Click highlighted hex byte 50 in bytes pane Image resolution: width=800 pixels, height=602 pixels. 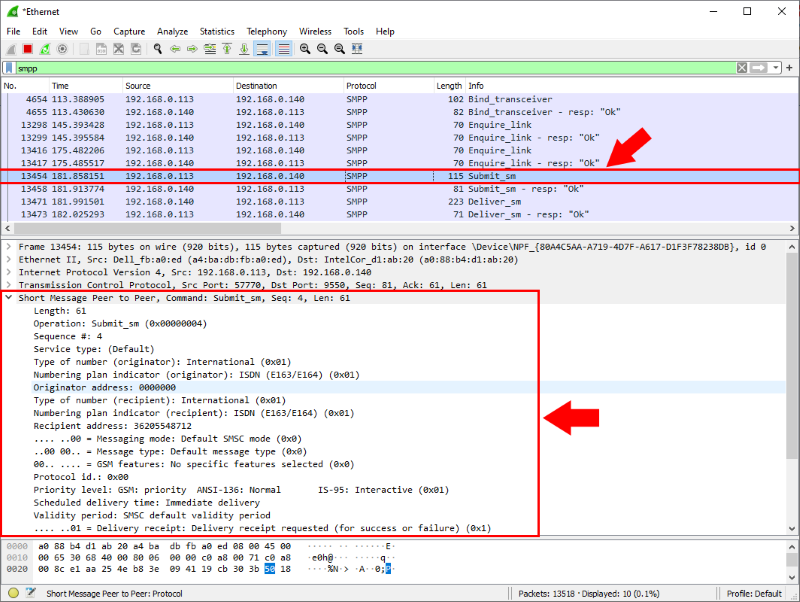click(269, 569)
